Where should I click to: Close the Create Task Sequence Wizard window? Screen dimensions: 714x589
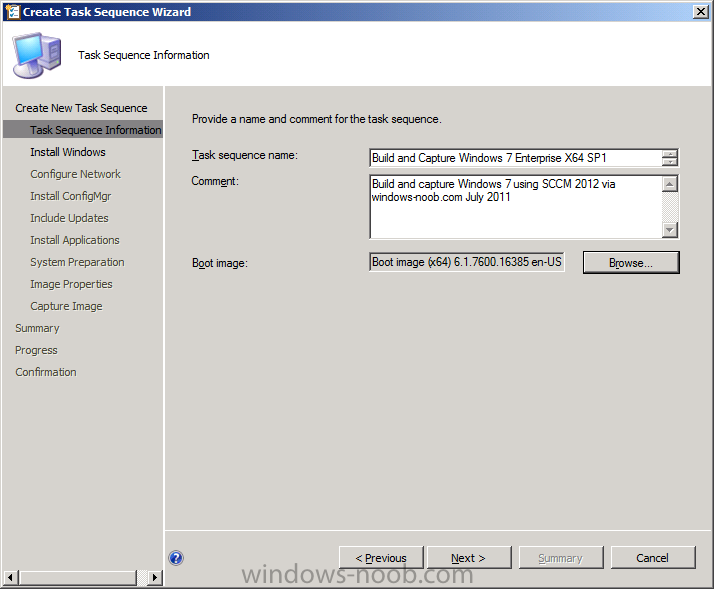pos(700,11)
